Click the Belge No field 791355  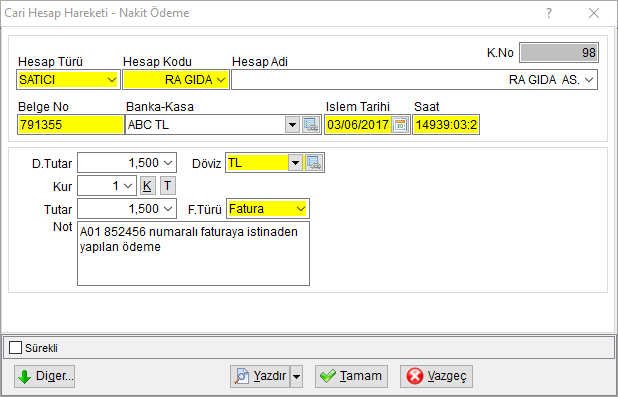click(71, 125)
